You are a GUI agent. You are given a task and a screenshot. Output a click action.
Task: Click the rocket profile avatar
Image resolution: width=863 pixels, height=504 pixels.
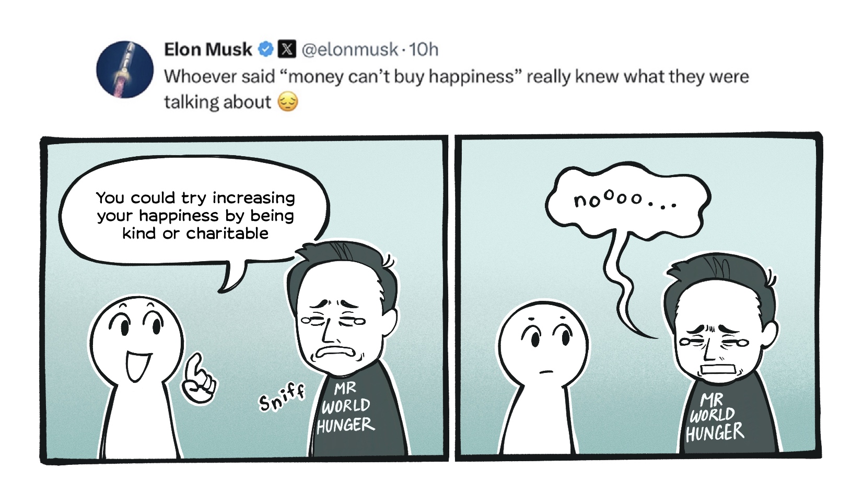click(125, 69)
